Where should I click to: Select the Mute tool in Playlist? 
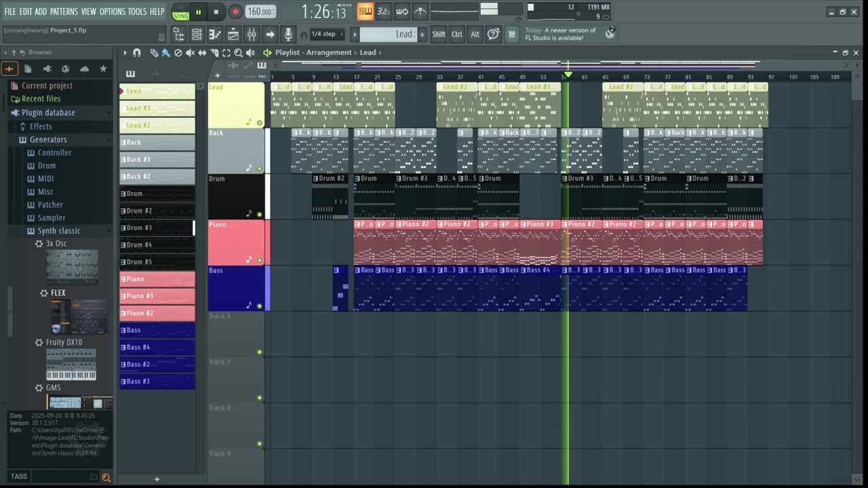(190, 52)
